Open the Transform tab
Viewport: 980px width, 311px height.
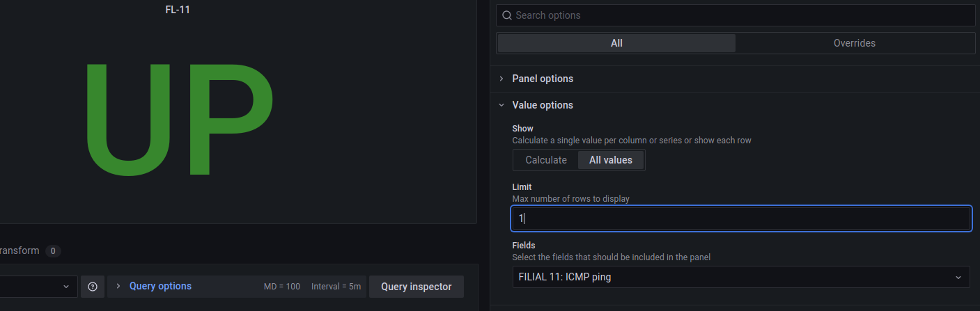(20, 250)
